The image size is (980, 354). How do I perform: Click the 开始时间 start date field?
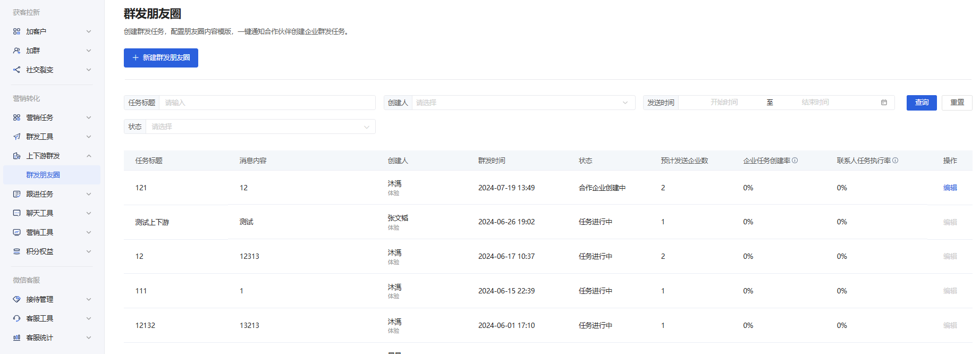click(x=724, y=102)
